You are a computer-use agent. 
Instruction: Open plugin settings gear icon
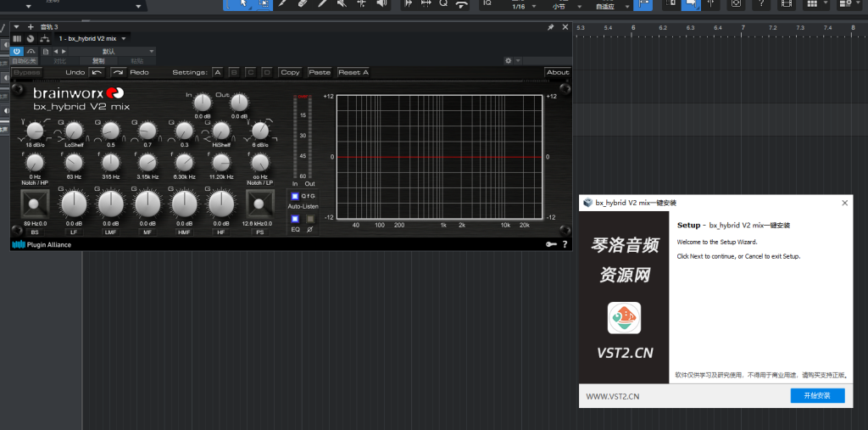point(508,60)
